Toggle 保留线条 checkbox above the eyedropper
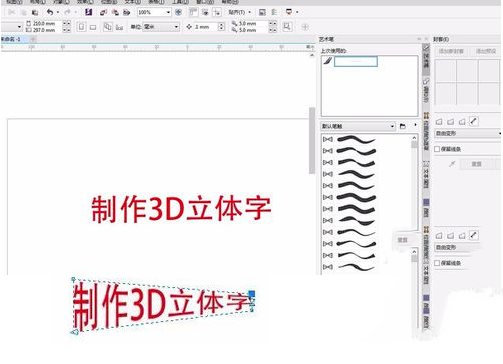Viewport: 503px width, 364px height. click(437, 149)
